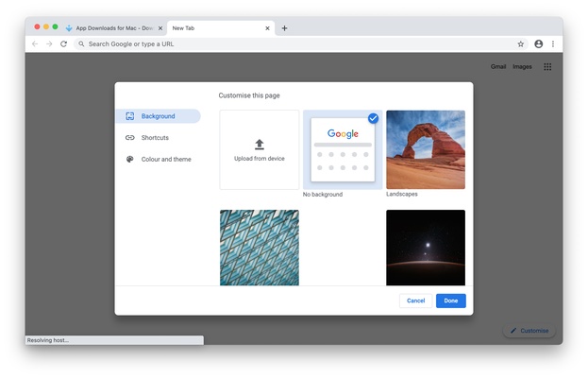The image size is (588, 378).
Task: Open the Gmail link
Action: (498, 66)
